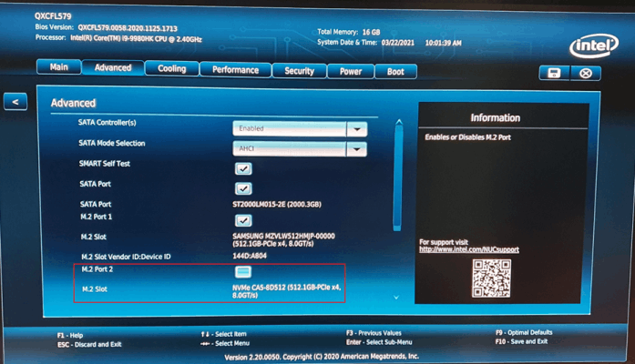Viewport: 635px width, 364px height.
Task: Click the save (floppy disk) icon
Action: [x=550, y=73]
